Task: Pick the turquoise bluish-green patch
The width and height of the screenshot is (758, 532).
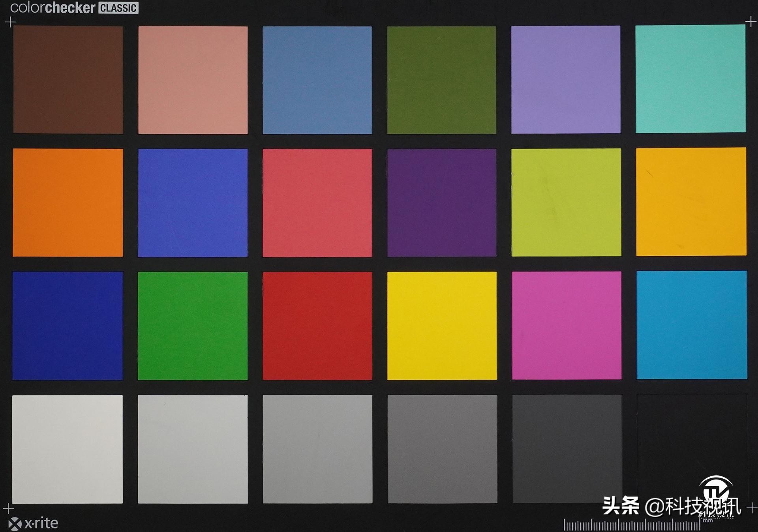Action: [690, 79]
